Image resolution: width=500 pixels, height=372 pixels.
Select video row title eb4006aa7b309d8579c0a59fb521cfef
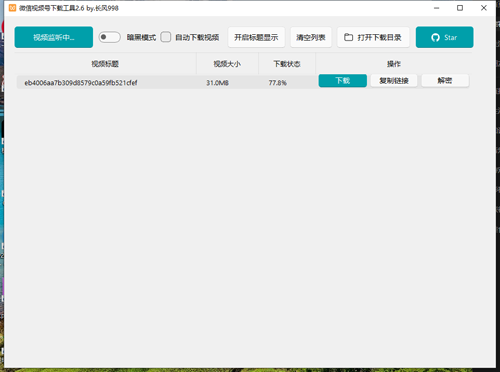click(x=81, y=83)
